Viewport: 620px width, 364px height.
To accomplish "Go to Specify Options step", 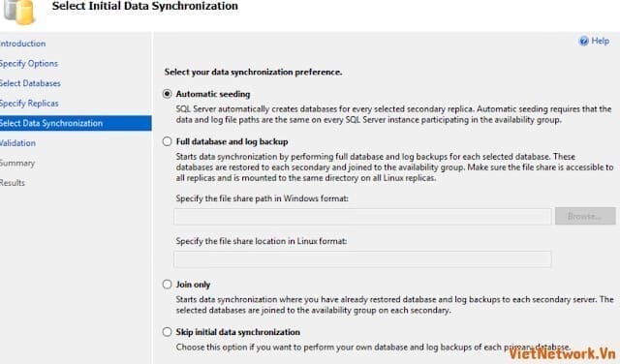I will 28,63.
